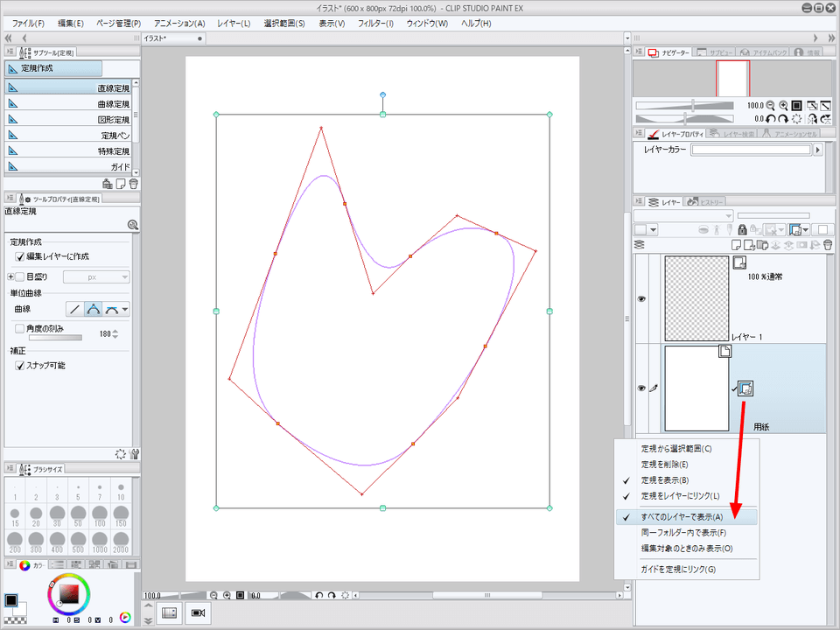840x630 pixels.
Task: Click the straight line curve type icon
Action: 74,309
